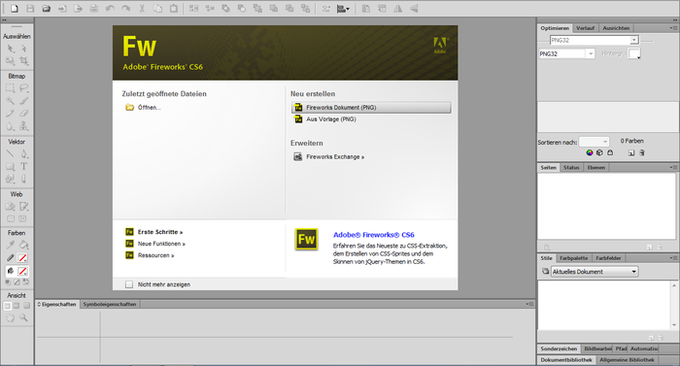680x366 pixels.
Task: Open the Eigenschaften panel options menu
Action: click(x=530, y=304)
